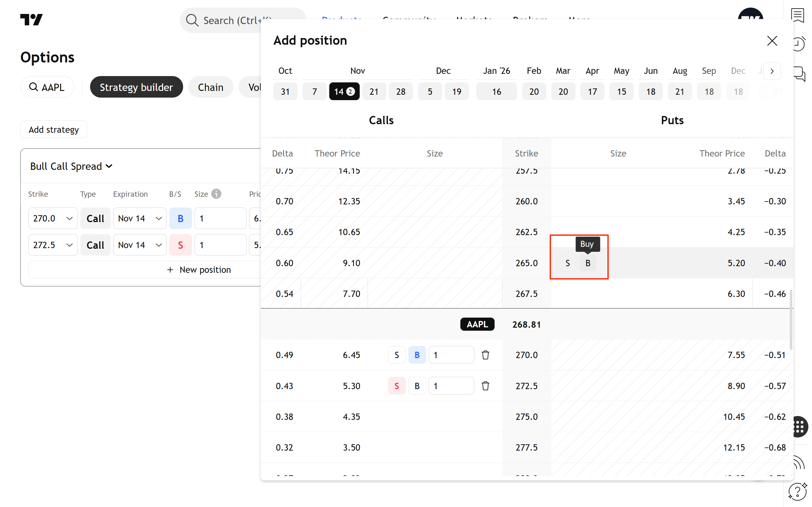Open the watchlist sidebar icon

tap(798, 15)
